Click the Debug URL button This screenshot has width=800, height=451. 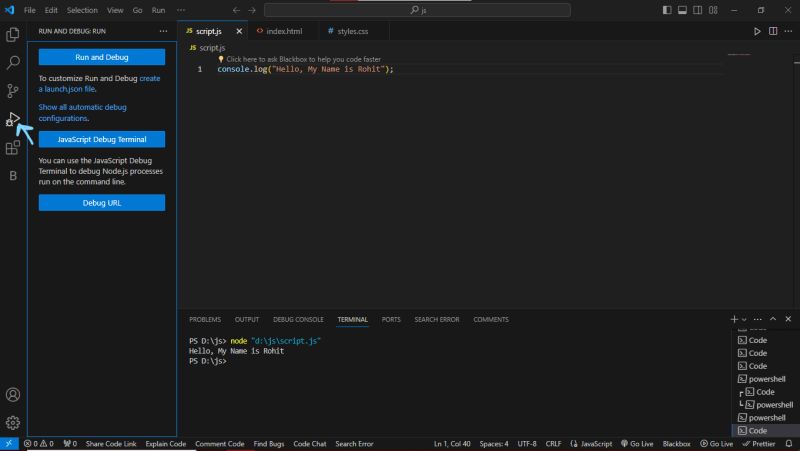102,203
